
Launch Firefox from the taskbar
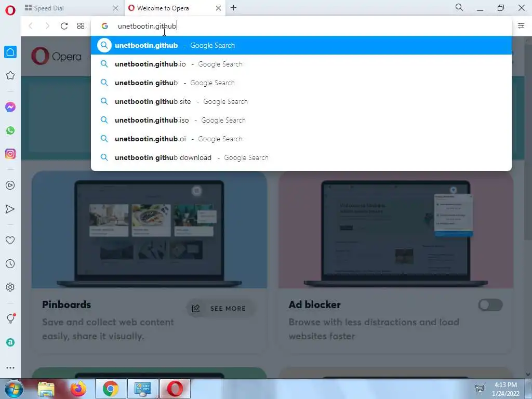pyautogui.click(x=78, y=389)
